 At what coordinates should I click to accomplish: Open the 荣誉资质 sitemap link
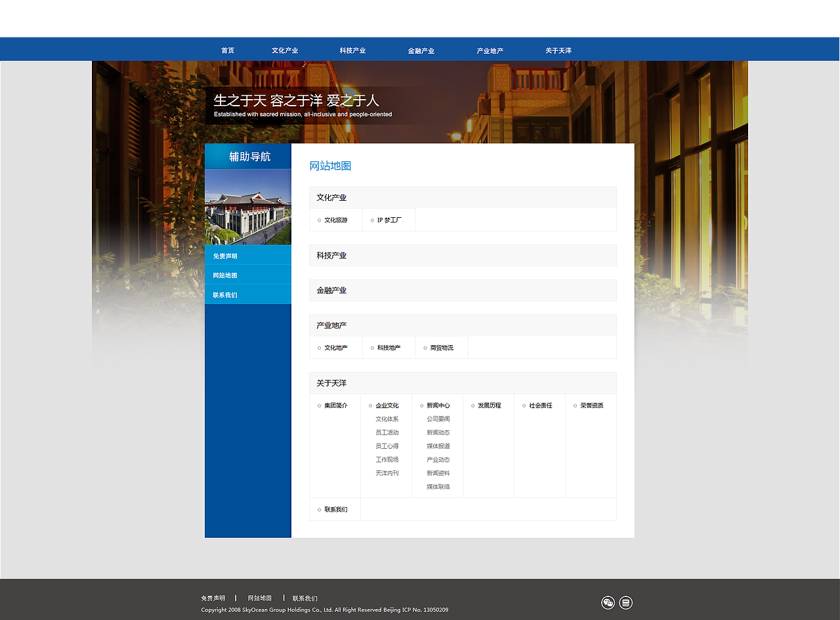(592, 405)
